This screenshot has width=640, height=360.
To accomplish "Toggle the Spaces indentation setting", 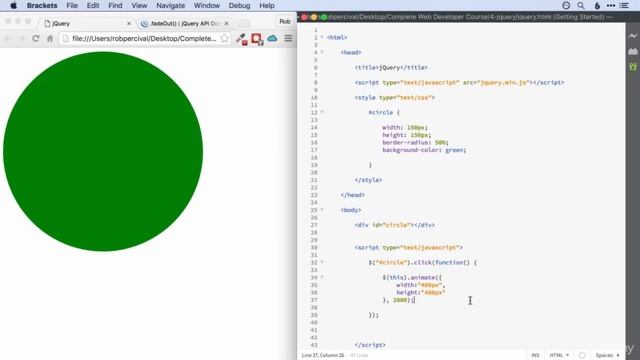I will [x=607, y=355].
